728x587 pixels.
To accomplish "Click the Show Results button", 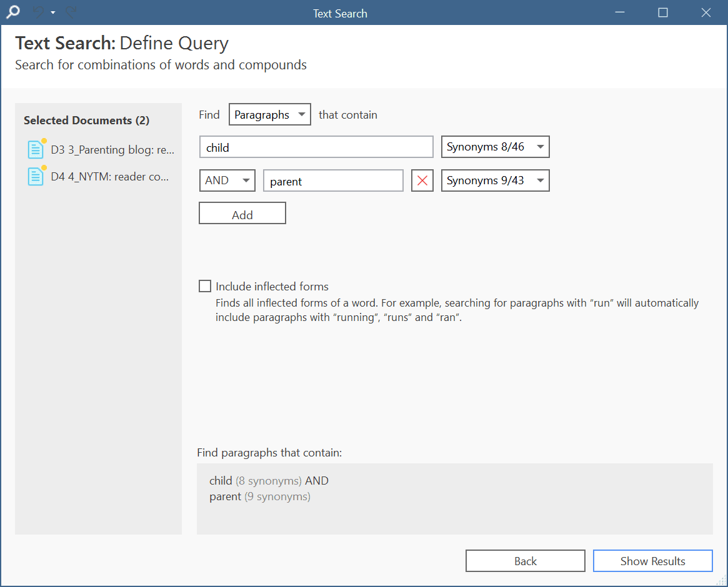I will point(652,561).
